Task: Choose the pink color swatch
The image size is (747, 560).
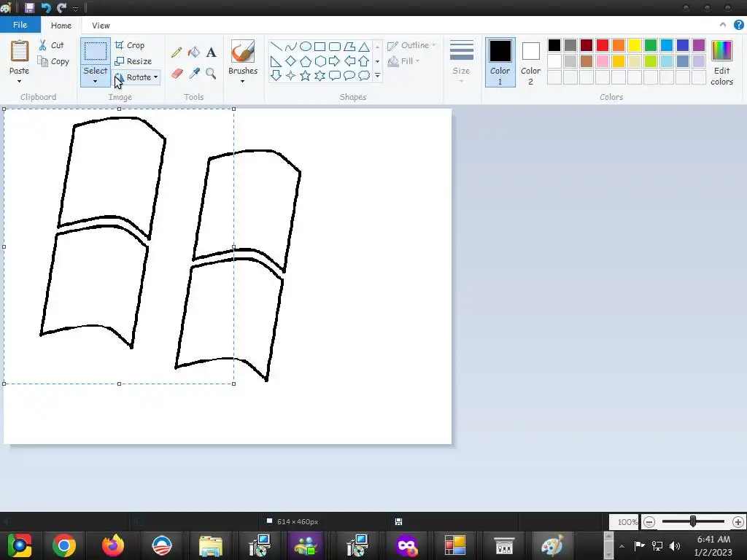Action: (602, 61)
